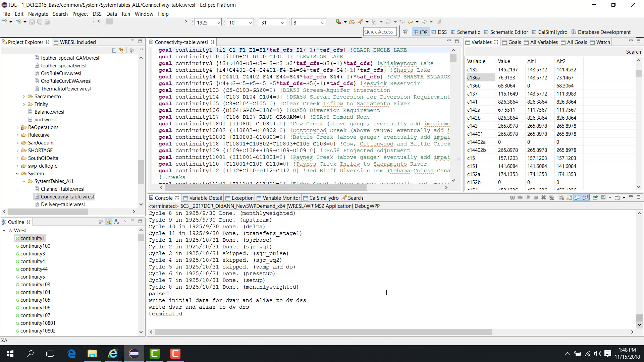Image resolution: width=644 pixels, height=362 pixels.
Task: Expand the SouthOfDelta folder
Action: [x=17, y=158]
